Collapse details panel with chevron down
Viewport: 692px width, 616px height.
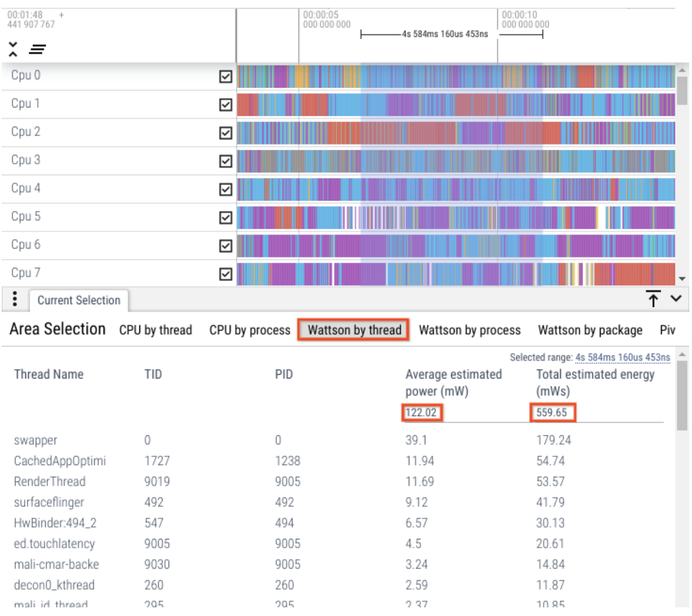point(676,299)
